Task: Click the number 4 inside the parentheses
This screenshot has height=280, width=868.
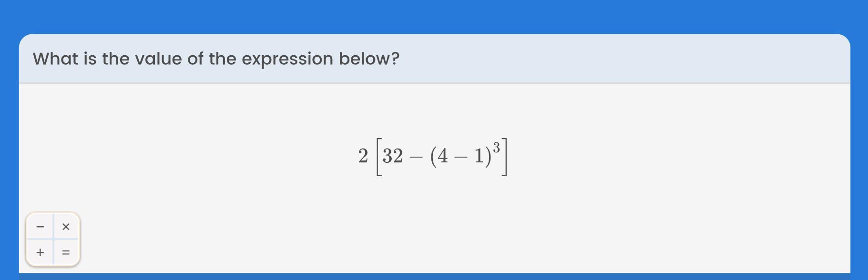Action: (443, 156)
